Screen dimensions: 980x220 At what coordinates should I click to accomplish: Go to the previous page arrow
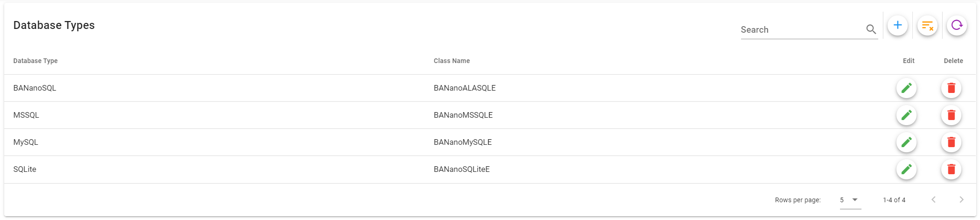(x=933, y=200)
